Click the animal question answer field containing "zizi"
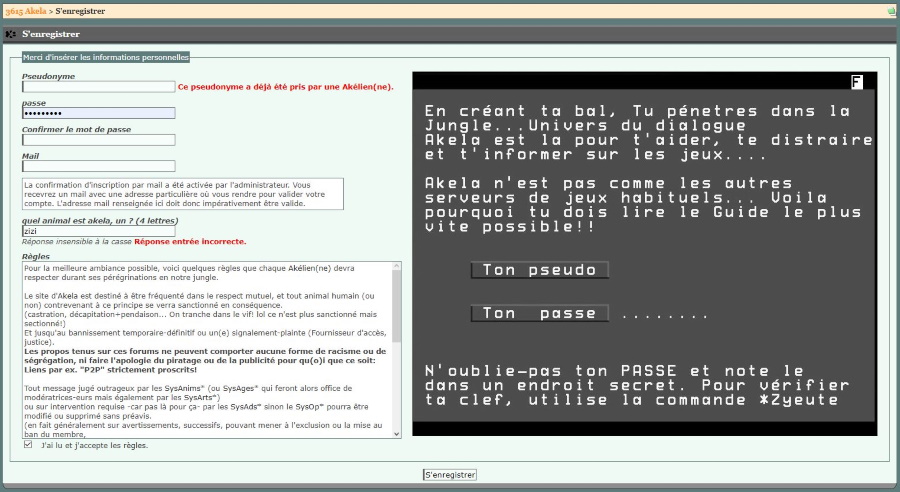Viewport: 900px width, 492px height. coord(99,230)
